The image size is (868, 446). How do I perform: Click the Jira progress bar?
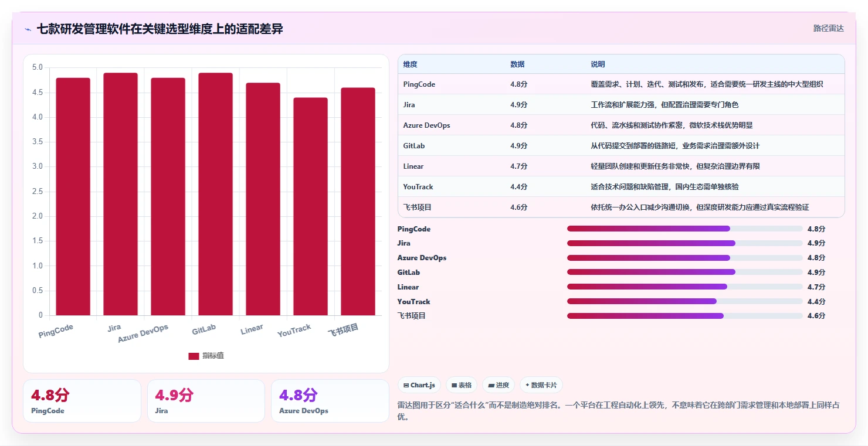pos(685,243)
